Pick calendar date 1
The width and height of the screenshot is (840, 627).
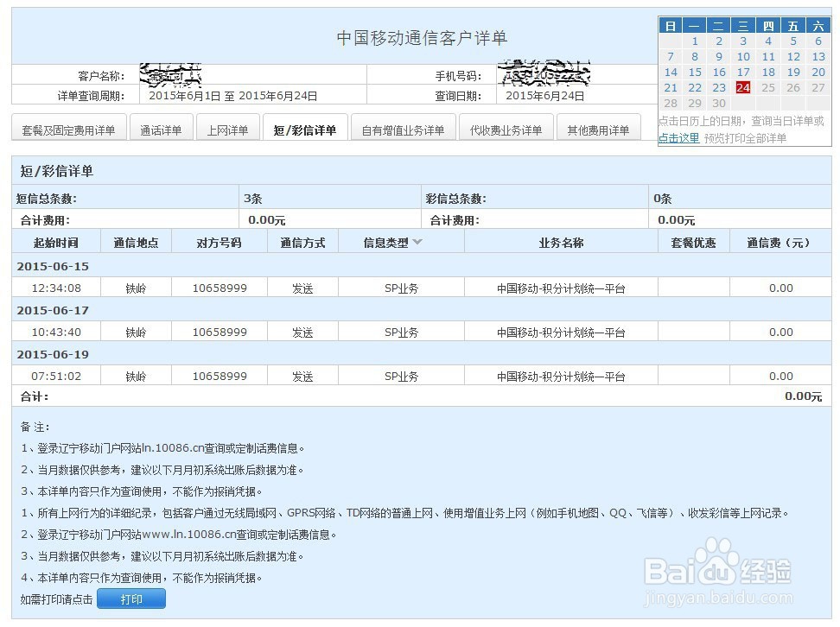click(695, 41)
